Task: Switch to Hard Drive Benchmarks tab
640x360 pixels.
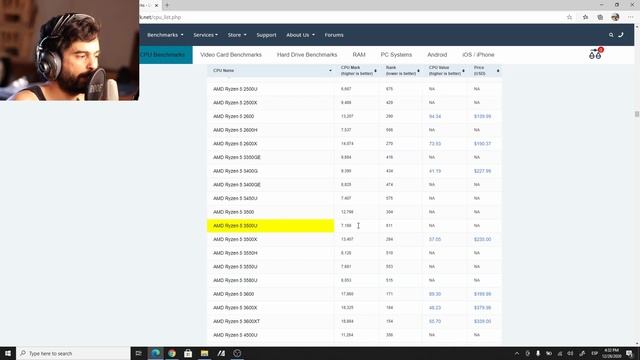Action: (307, 55)
